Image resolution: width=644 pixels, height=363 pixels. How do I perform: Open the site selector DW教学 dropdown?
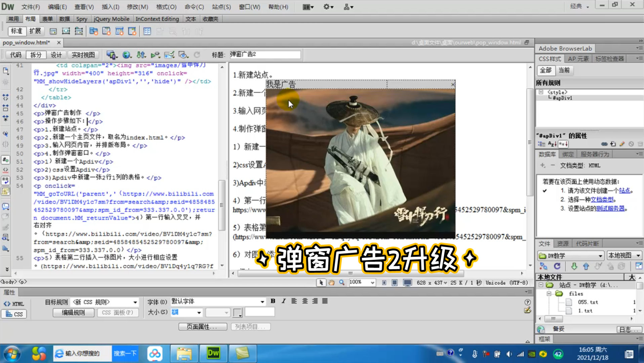(570, 256)
